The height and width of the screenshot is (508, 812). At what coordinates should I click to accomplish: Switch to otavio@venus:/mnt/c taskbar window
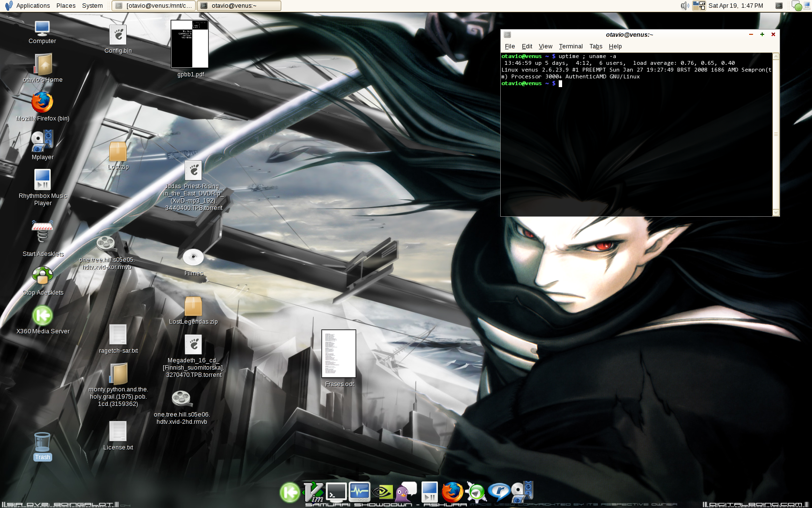click(x=154, y=6)
